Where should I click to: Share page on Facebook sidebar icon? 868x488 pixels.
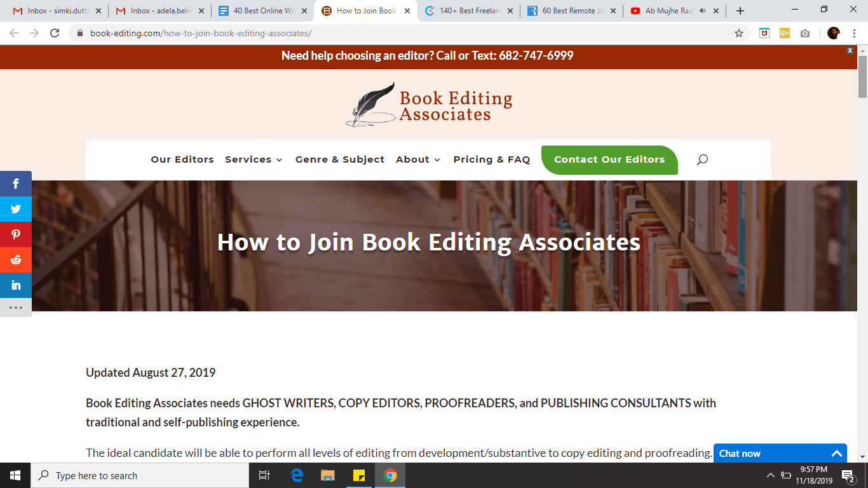(16, 184)
